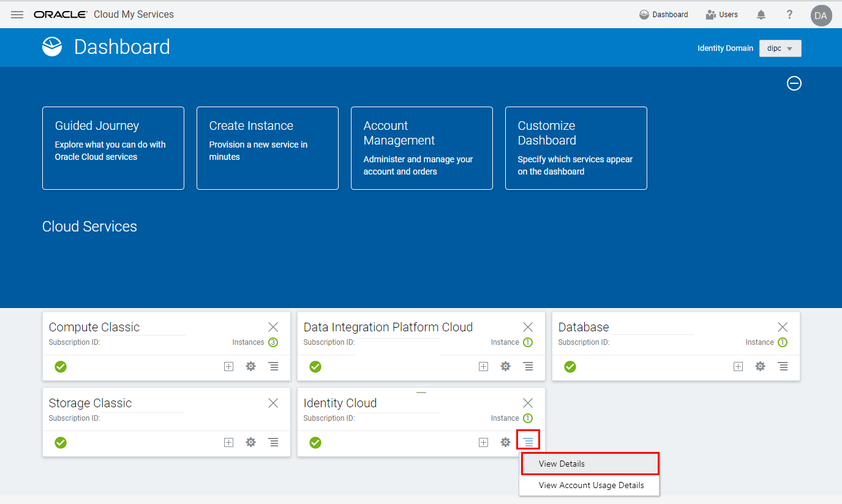
Task: Collapse the welcome panel with minus icon
Action: [x=794, y=83]
